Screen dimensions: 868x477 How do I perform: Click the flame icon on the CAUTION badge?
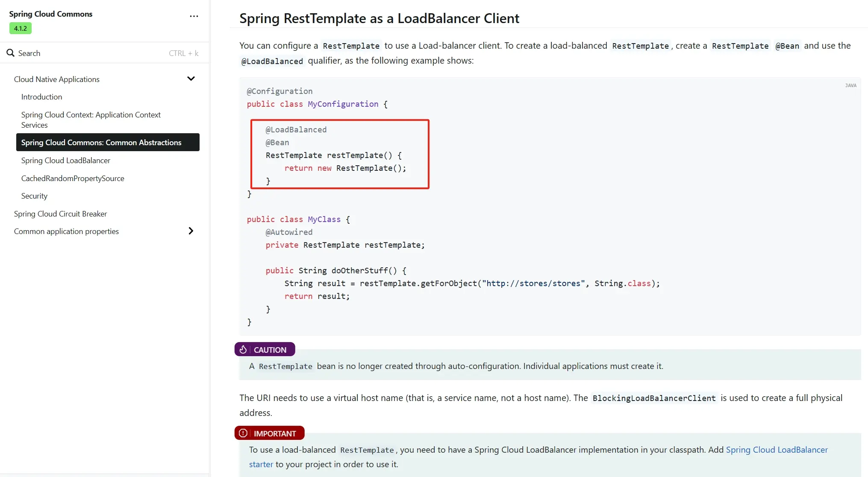243,349
